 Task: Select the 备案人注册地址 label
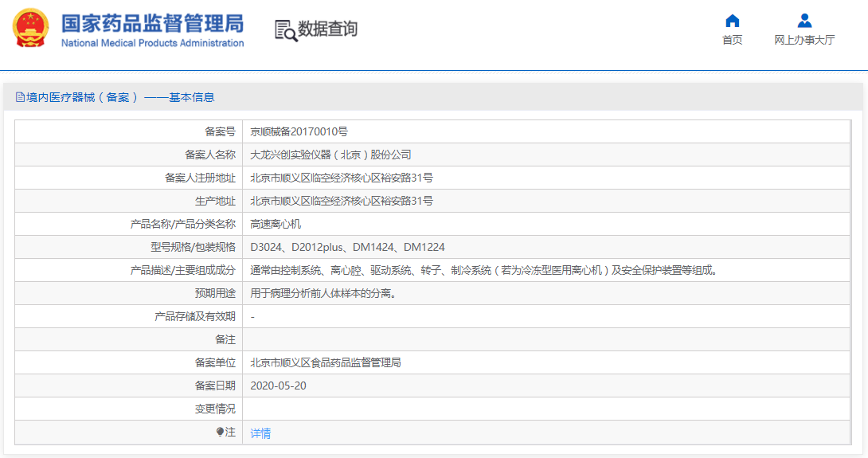coord(201,178)
